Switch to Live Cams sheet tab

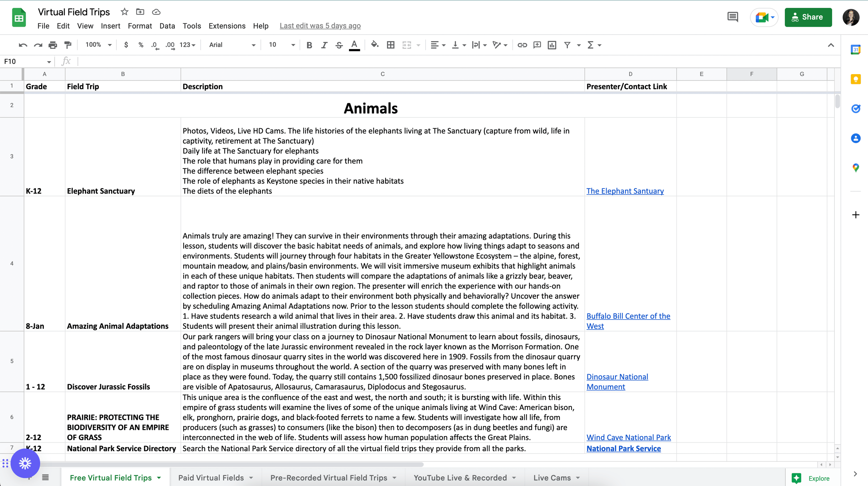(556, 477)
